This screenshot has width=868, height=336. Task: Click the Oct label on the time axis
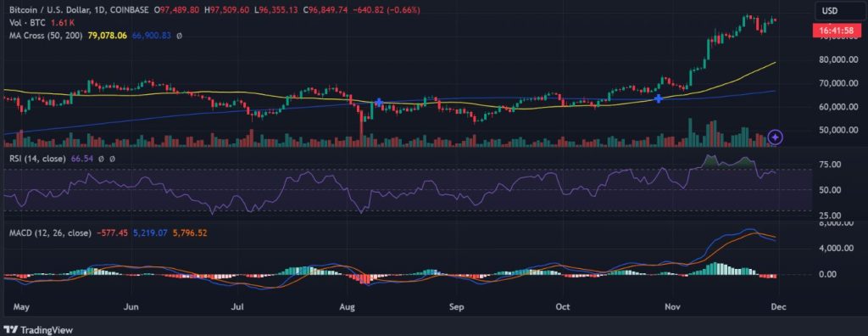[563, 306]
